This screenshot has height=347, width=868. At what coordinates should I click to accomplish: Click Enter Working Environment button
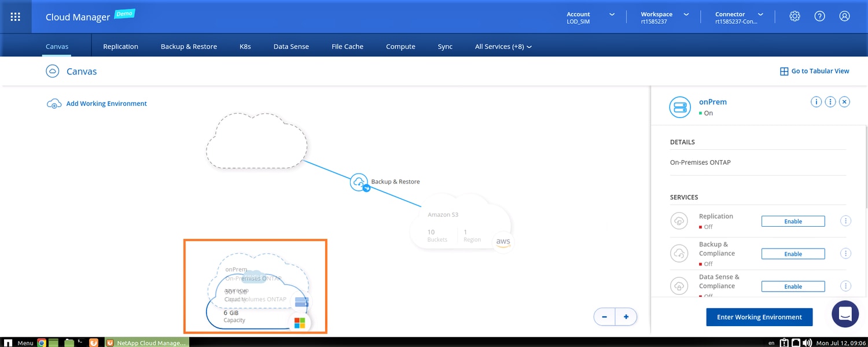tap(759, 317)
